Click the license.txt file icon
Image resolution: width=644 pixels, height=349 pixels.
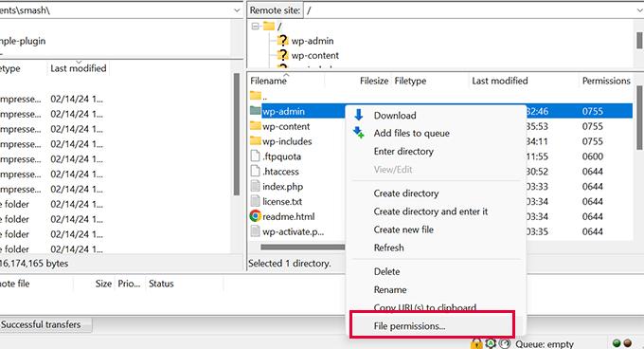click(255, 201)
